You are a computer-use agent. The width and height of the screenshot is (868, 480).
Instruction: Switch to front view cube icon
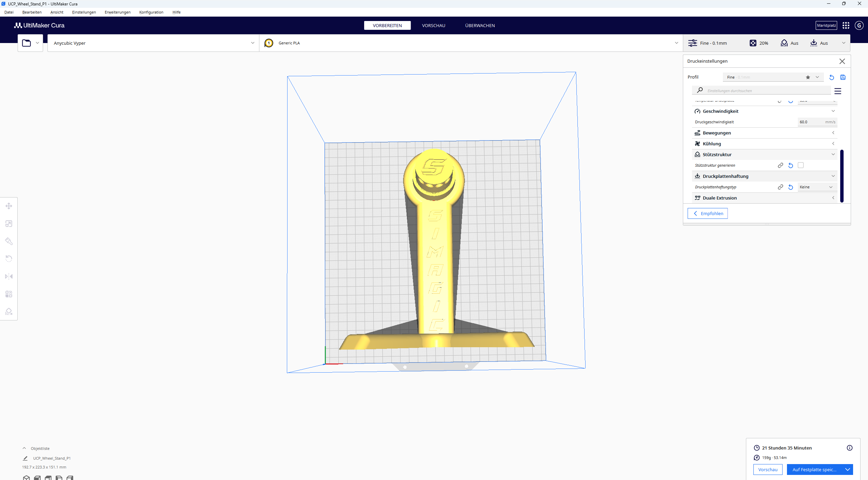(37, 478)
